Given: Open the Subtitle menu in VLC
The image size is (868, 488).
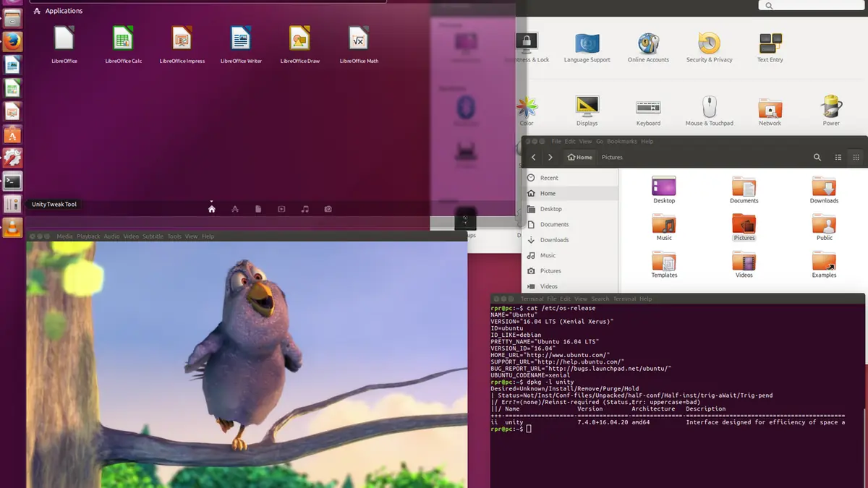Looking at the screenshot, I should click(153, 236).
